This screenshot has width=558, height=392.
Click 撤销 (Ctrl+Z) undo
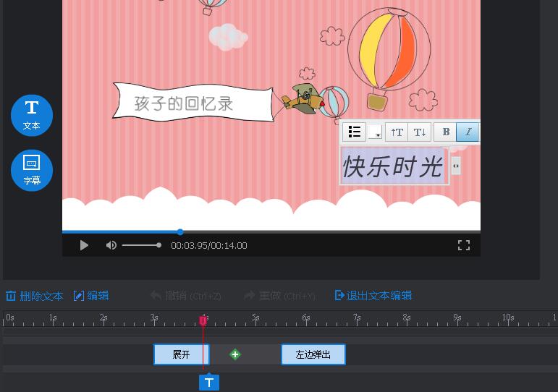tap(186, 296)
